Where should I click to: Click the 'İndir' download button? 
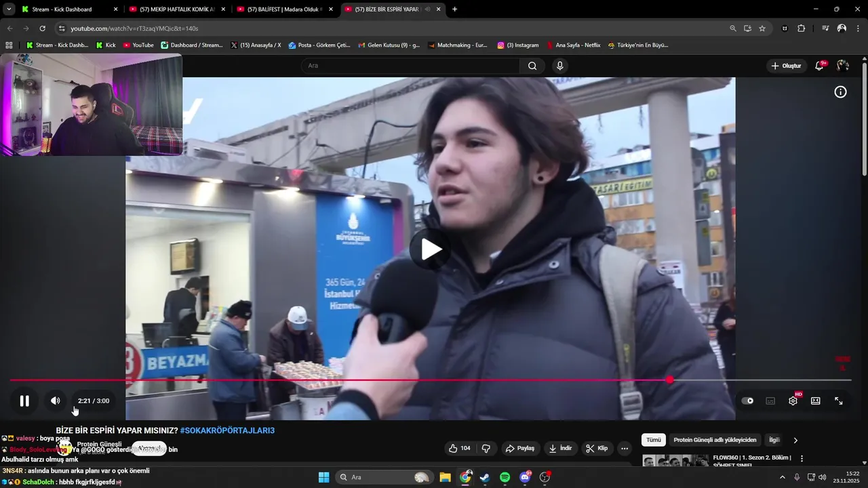click(x=560, y=448)
